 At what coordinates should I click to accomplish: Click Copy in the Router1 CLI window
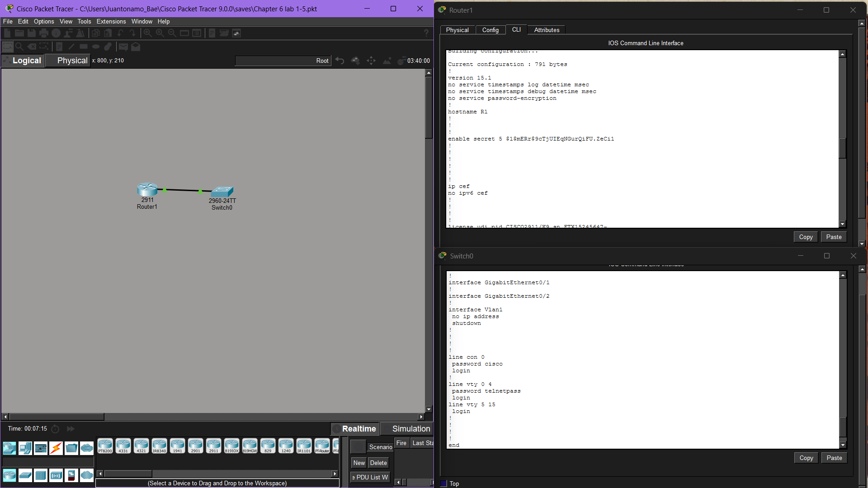[806, 237]
